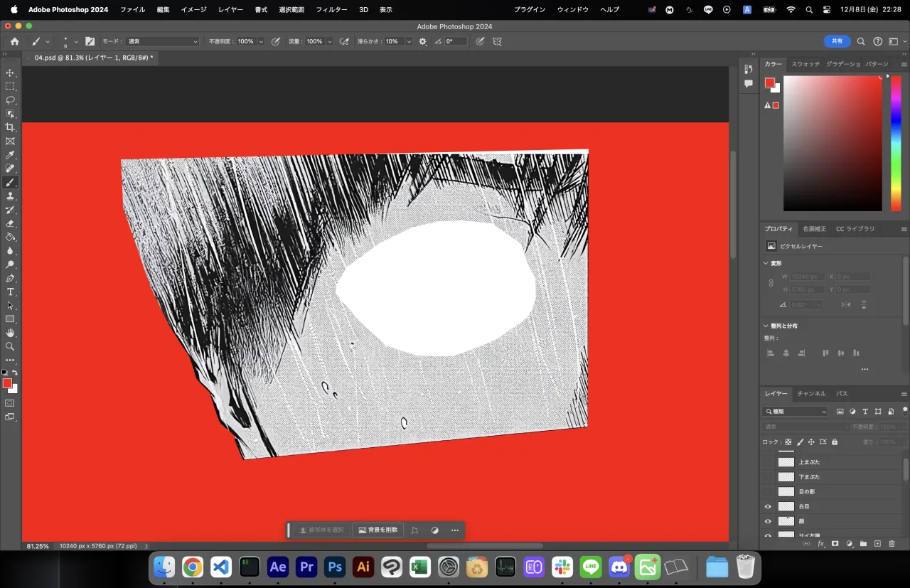Select the Eraser tool
This screenshot has width=910, height=588.
coord(10,223)
